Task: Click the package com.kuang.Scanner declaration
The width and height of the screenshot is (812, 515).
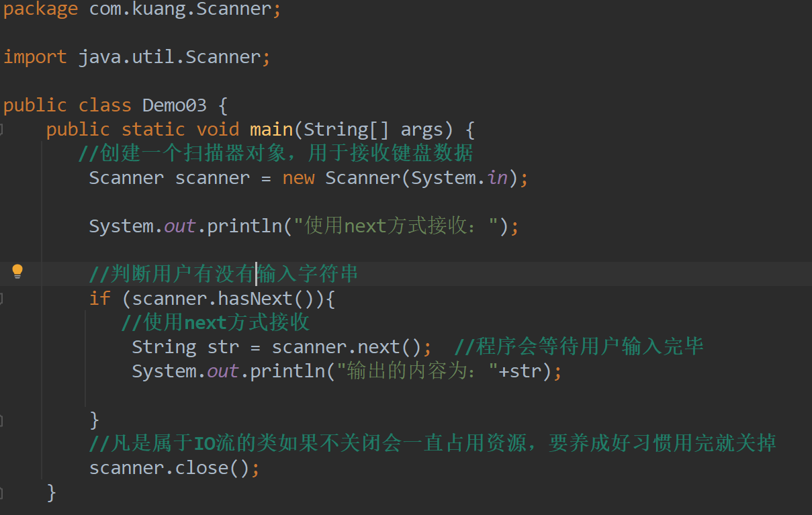Action: [142, 10]
